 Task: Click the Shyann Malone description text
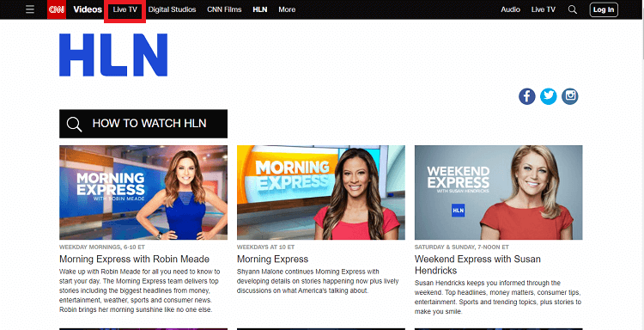318,282
